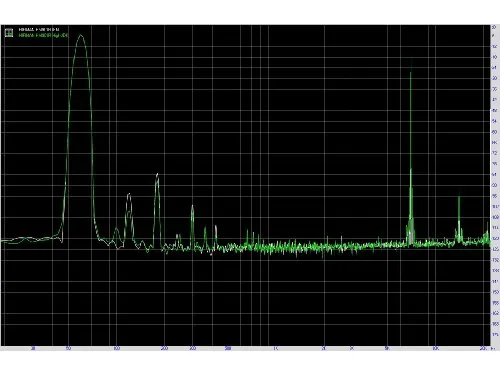Click the 100 label on frequency axis
The image size is (500, 375).
coord(116,349)
